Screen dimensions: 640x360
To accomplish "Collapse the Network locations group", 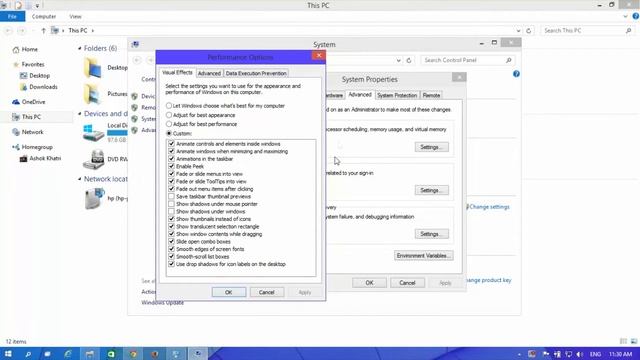I will 80,179.
